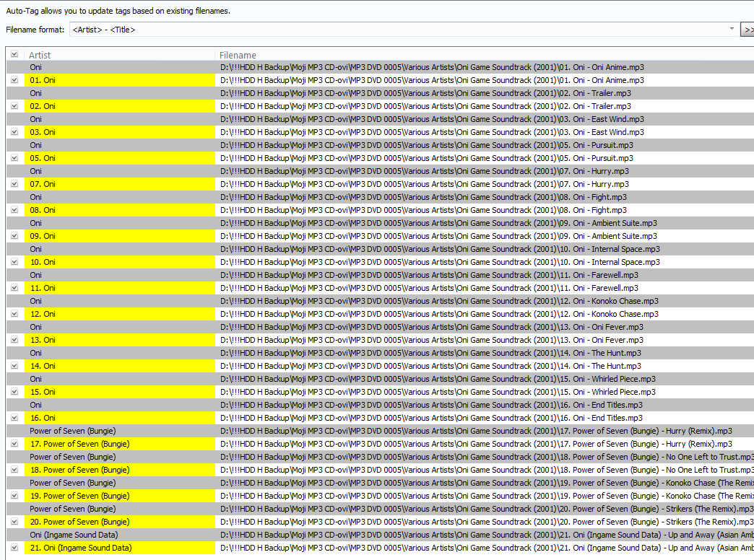Click the >> button beside Filename format
This screenshot has height=560, width=754.
[x=747, y=30]
